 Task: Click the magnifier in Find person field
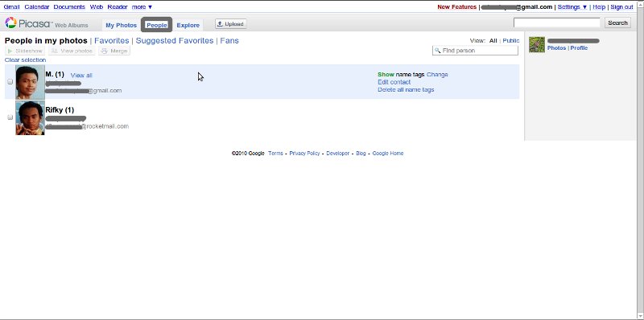pyautogui.click(x=438, y=51)
